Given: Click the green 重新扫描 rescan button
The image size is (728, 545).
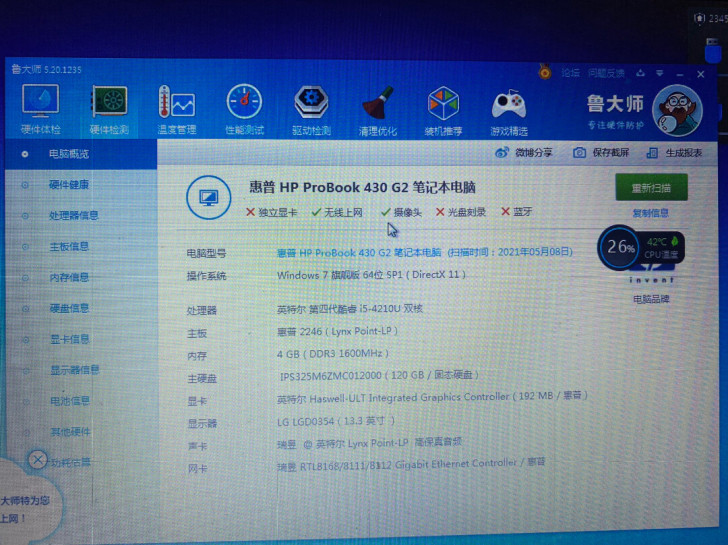Looking at the screenshot, I should point(651,188).
